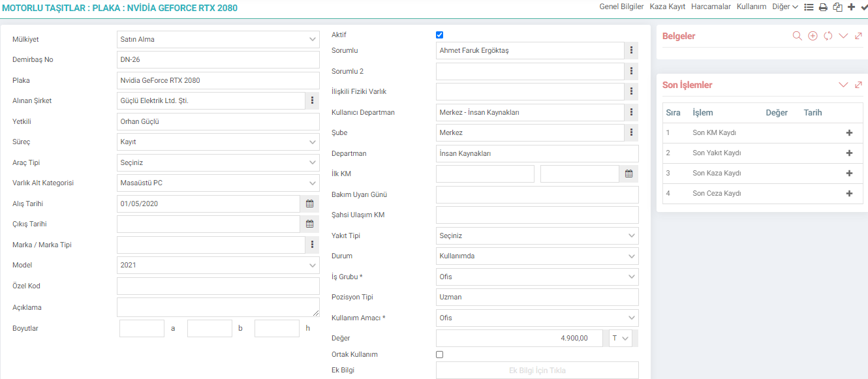Go to Genel Bilgiler tab

pos(621,7)
